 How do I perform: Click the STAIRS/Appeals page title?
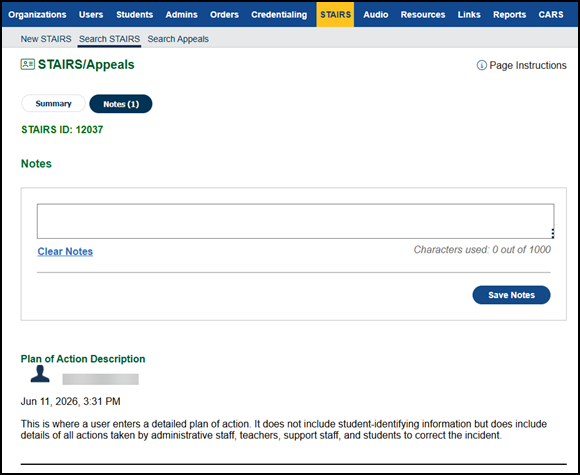[x=86, y=64]
